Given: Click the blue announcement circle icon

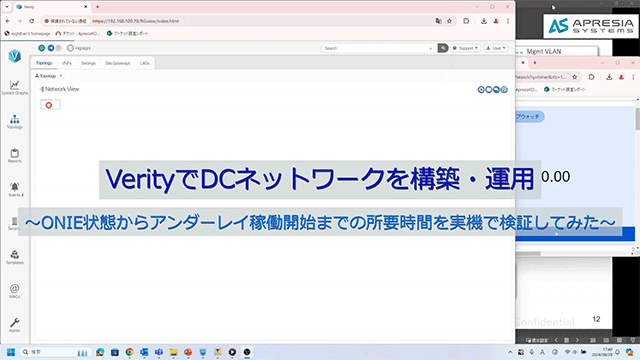Looking at the screenshot, I should (51, 48).
